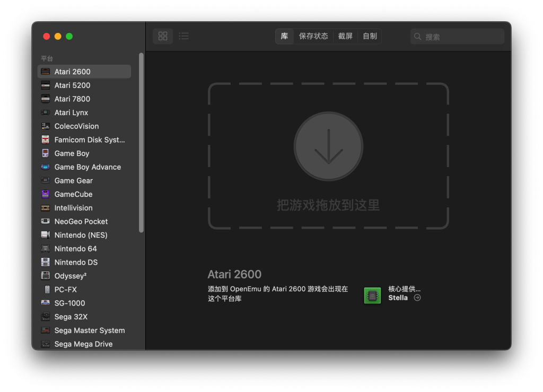Viewport: 543px width, 392px height.
Task: Select Sega Mega Drive in sidebar
Action: pos(84,344)
